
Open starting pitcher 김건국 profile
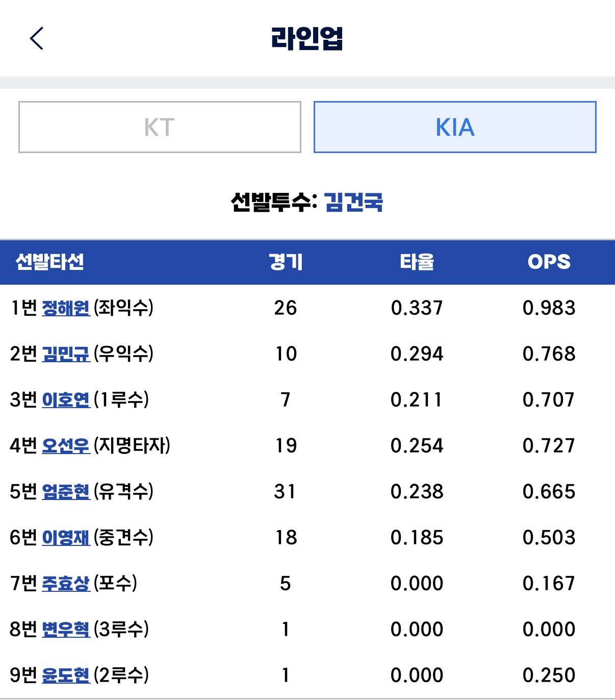coord(353,202)
